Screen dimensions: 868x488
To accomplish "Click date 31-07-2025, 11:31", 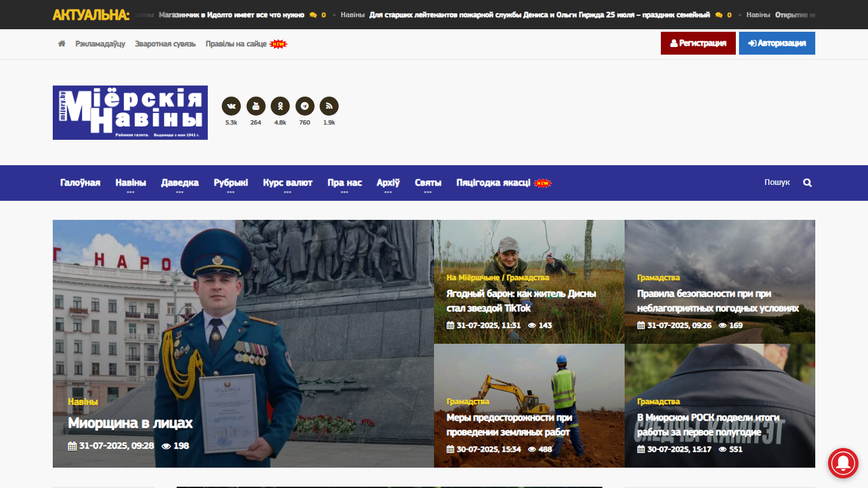I will [x=484, y=325].
